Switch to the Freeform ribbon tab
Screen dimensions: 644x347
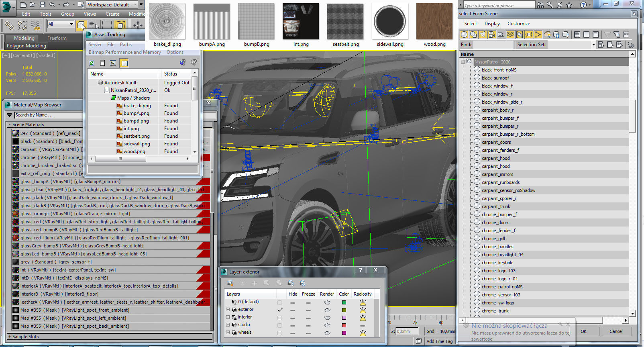click(x=57, y=38)
